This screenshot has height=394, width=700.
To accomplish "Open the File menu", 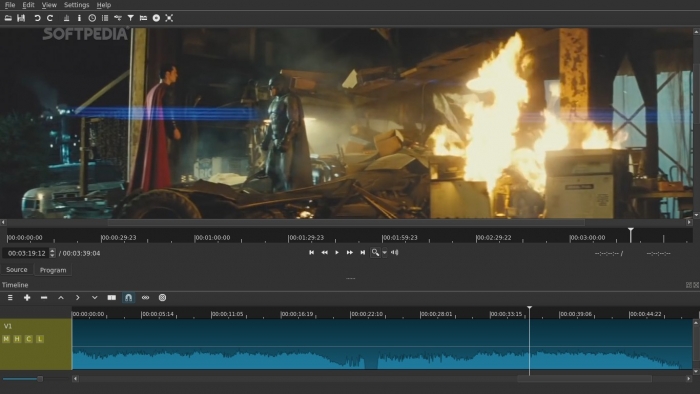I will click(10, 5).
